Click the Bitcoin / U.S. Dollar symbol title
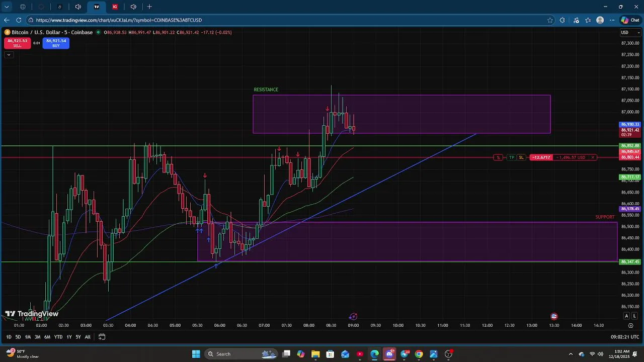 (x=52, y=32)
